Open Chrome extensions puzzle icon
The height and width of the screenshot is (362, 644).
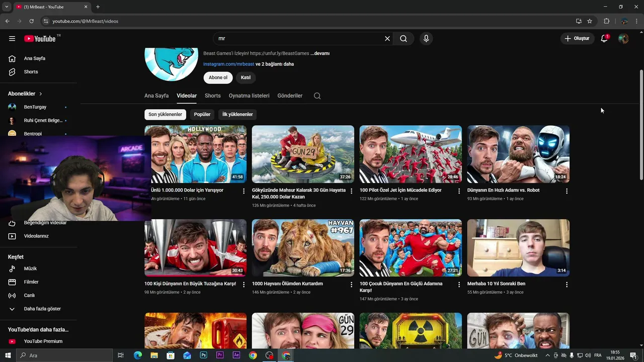pos(607,21)
